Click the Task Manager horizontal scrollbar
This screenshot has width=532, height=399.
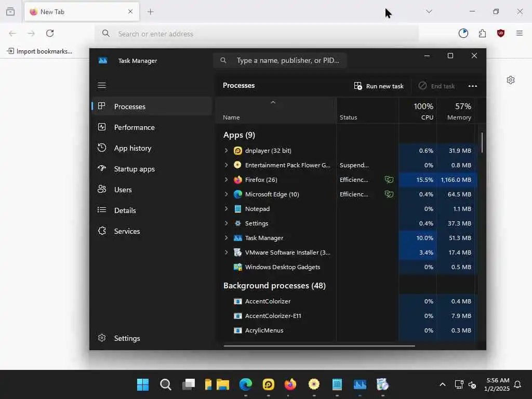319,346
